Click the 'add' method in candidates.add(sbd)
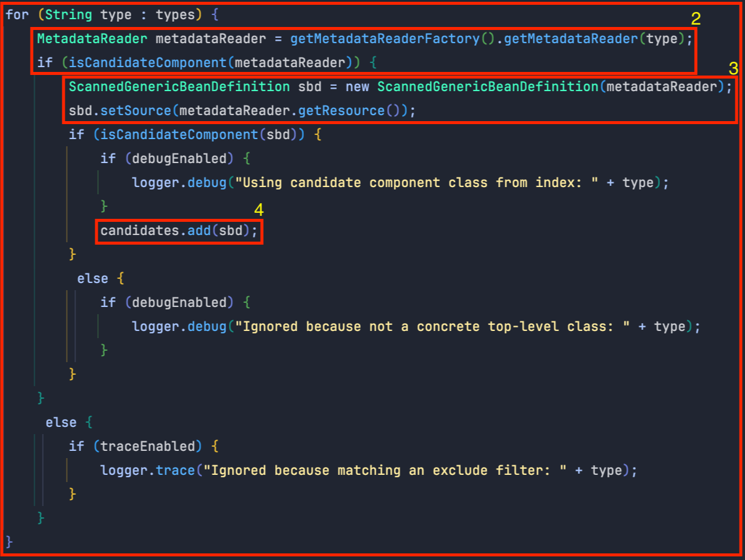The height and width of the screenshot is (560, 745). point(199,231)
